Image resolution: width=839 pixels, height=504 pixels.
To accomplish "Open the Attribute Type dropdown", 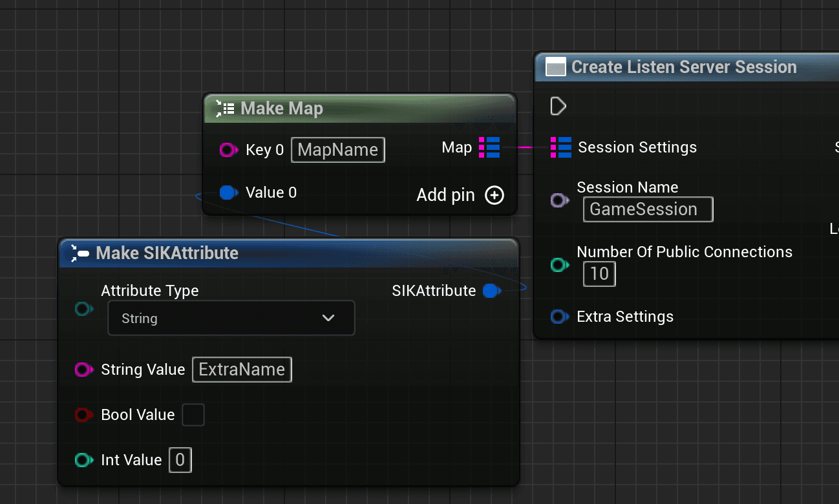I will click(231, 318).
